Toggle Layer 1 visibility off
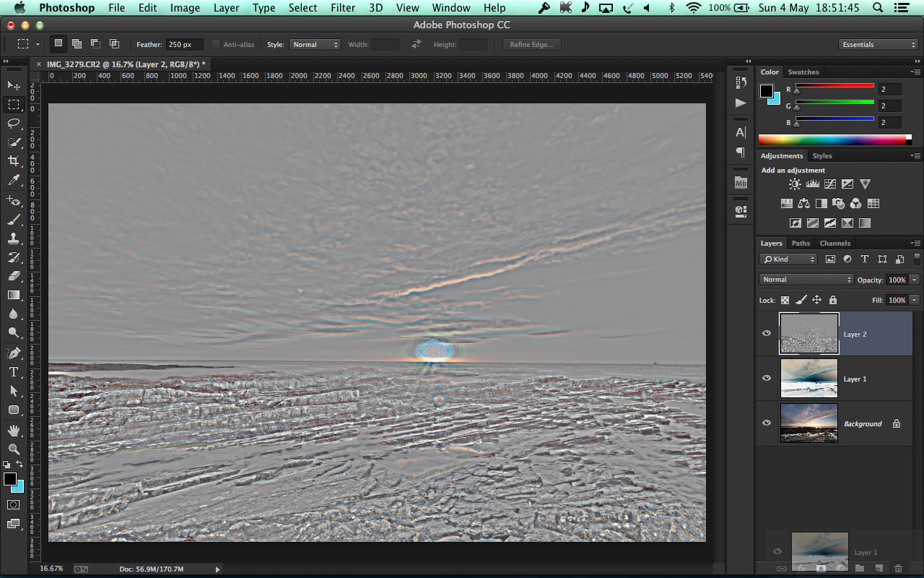The width and height of the screenshot is (924, 578). [767, 379]
